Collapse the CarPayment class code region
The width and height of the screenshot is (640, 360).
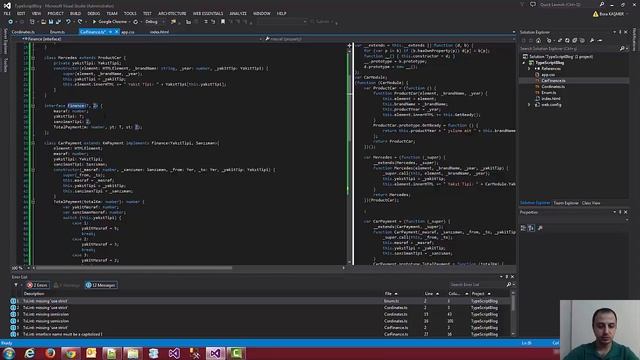pyautogui.click(x=33, y=143)
